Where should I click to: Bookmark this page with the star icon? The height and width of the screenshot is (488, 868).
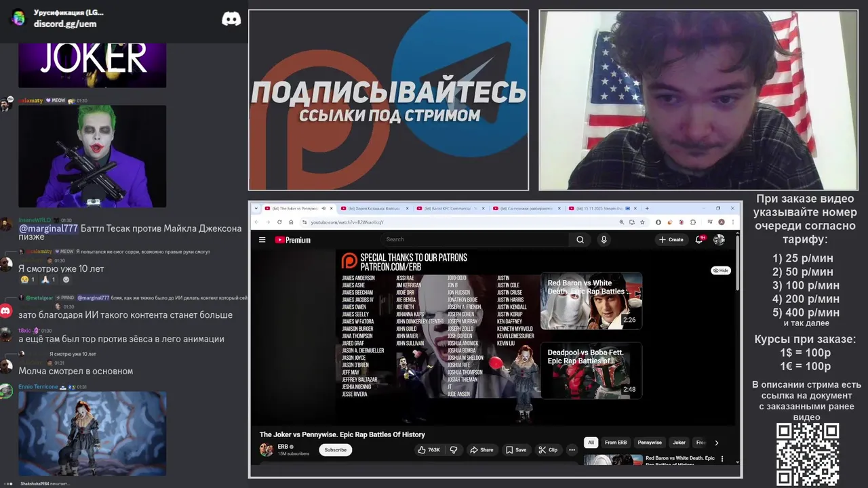click(642, 222)
